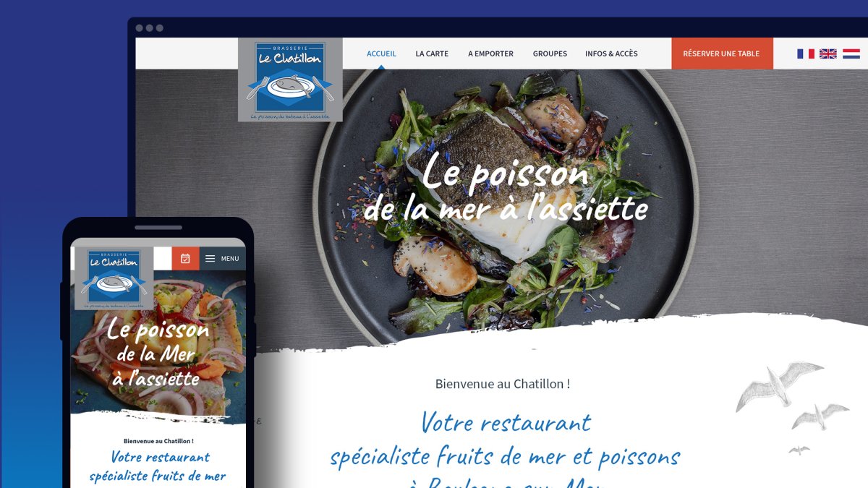Viewport: 868px width, 488px height.
Task: Click the desktop hero text 'Le poisson'
Action: coord(505,174)
